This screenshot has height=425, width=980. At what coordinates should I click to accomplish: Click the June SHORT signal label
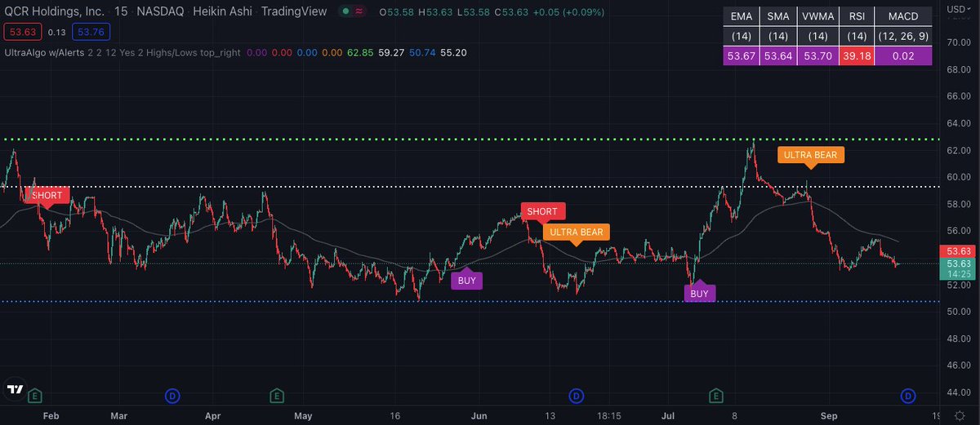tap(541, 212)
